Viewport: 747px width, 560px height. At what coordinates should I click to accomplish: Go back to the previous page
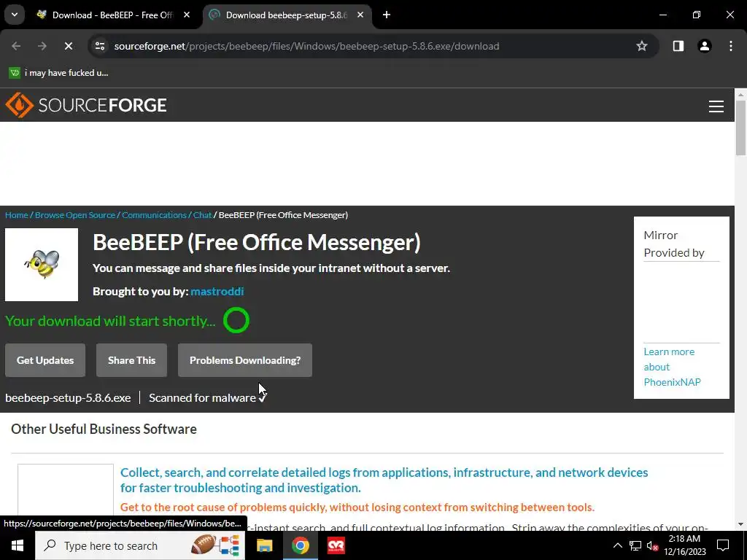point(16,46)
